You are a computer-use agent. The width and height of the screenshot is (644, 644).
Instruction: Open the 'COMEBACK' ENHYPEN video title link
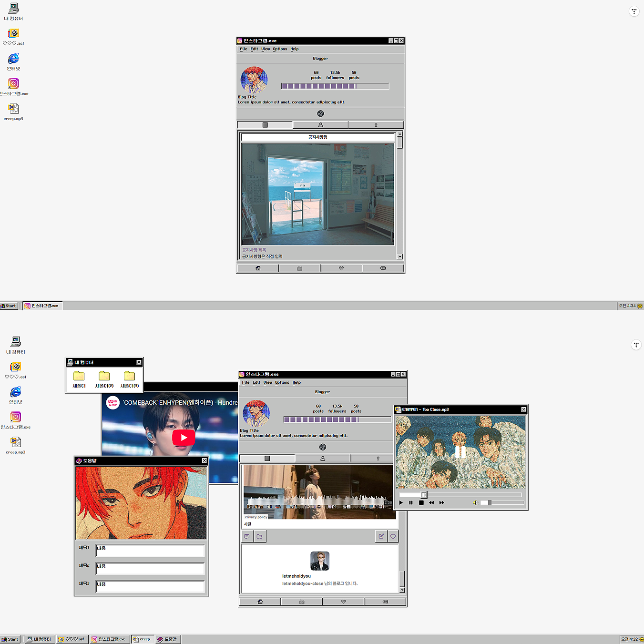point(180,402)
